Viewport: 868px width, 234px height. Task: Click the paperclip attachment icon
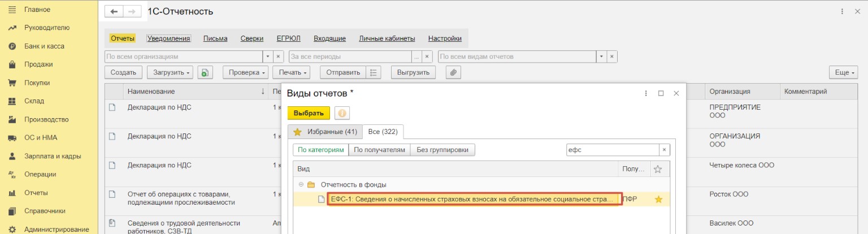[454, 72]
